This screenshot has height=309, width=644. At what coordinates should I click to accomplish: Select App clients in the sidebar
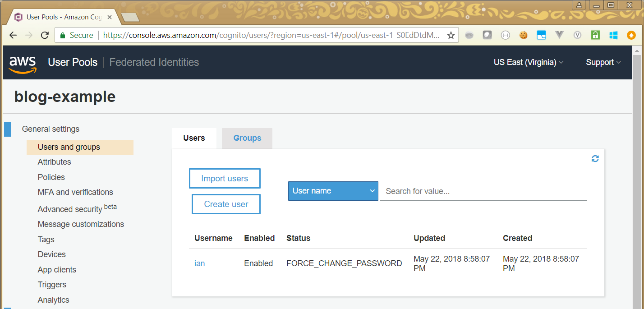tap(57, 270)
